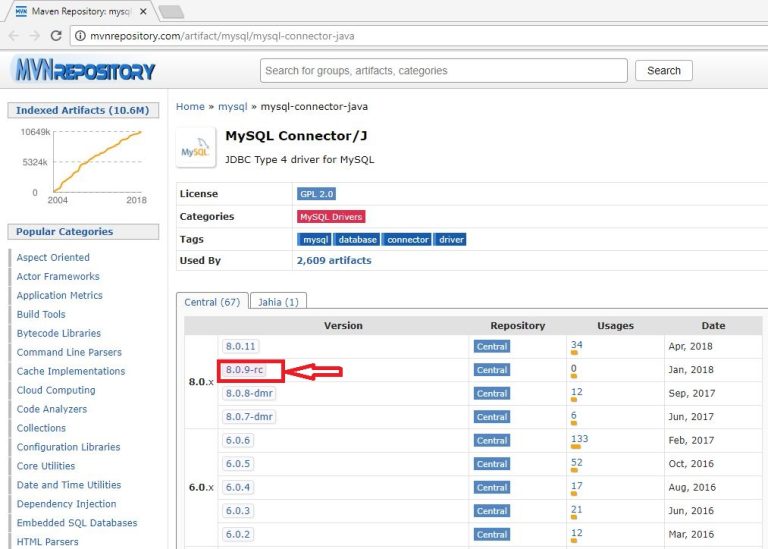Click Central badge for version 8.0.8-dmr
This screenshot has width=768, height=549.
[x=492, y=393]
